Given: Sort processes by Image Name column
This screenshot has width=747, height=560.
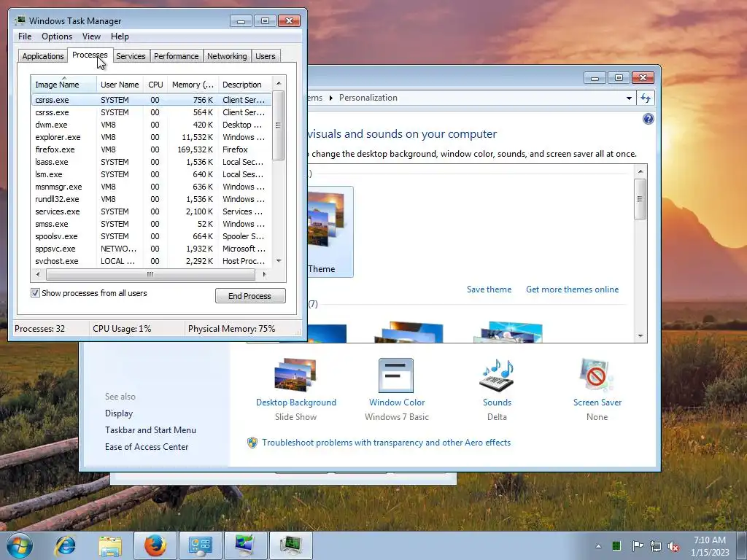Looking at the screenshot, I should tap(64, 85).
